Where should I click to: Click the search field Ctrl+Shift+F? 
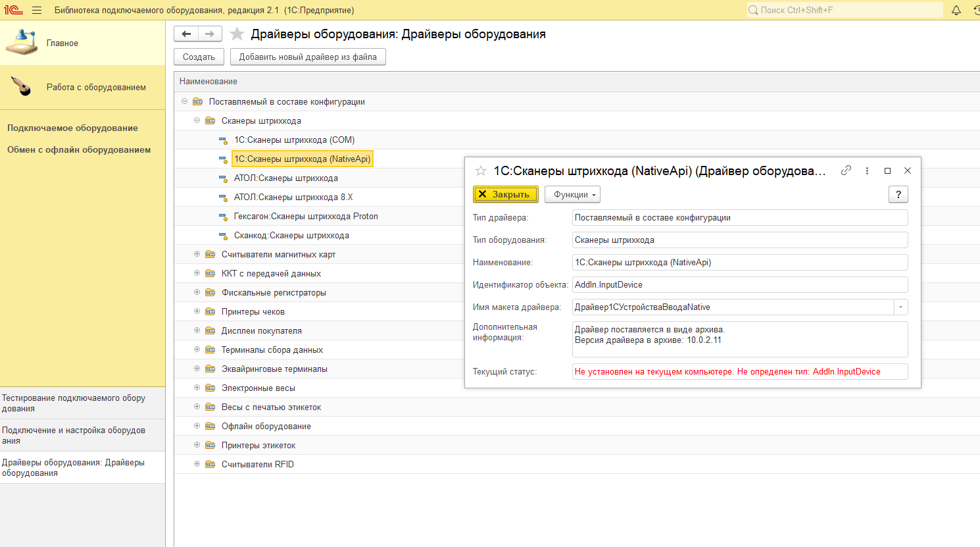click(845, 10)
